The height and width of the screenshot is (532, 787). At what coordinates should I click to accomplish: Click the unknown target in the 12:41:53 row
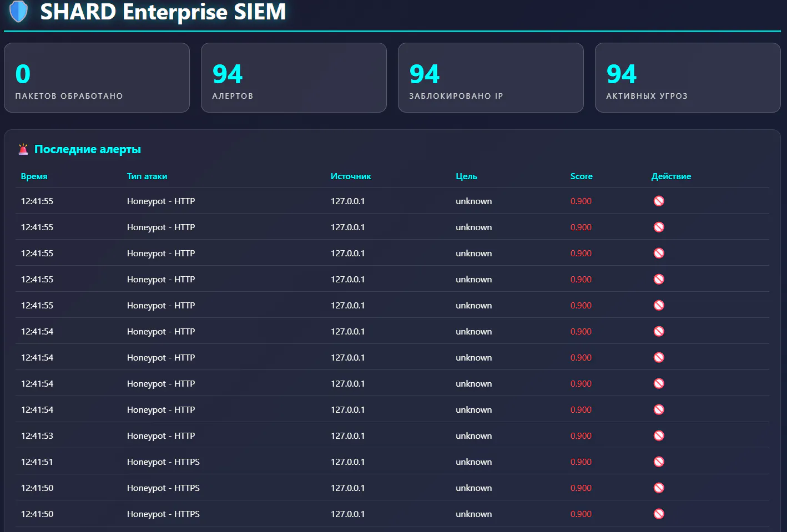click(x=474, y=435)
